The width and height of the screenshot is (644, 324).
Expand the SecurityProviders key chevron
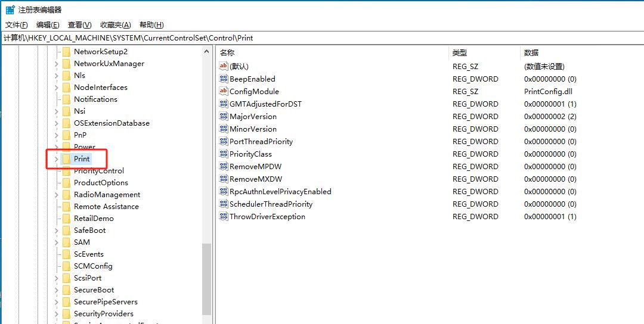[57, 314]
